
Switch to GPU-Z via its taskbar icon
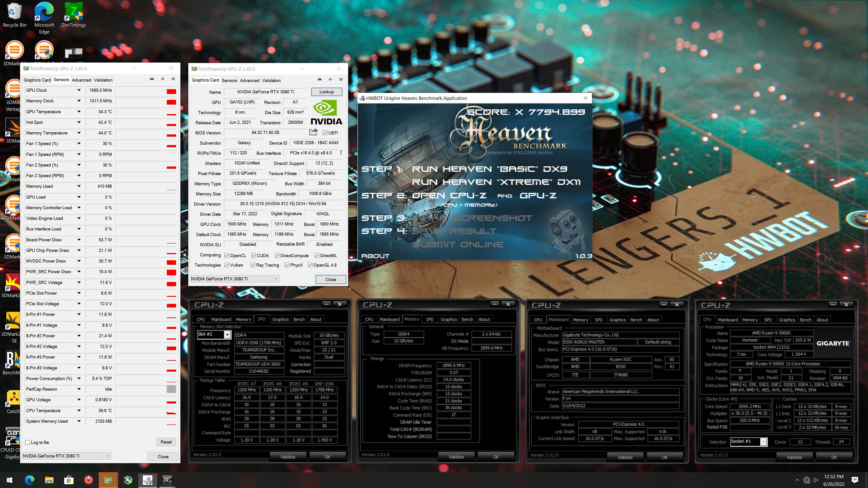pos(108,480)
